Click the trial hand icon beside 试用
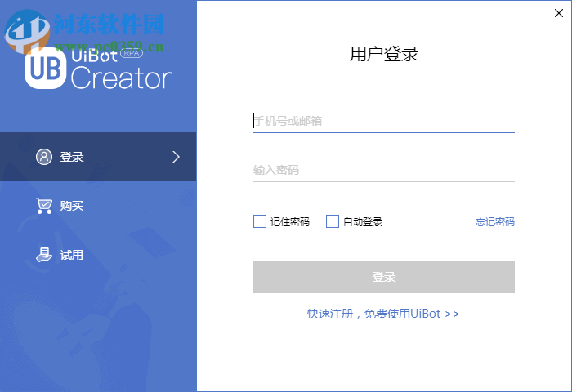Image resolution: width=572 pixels, height=392 pixels. 44,255
